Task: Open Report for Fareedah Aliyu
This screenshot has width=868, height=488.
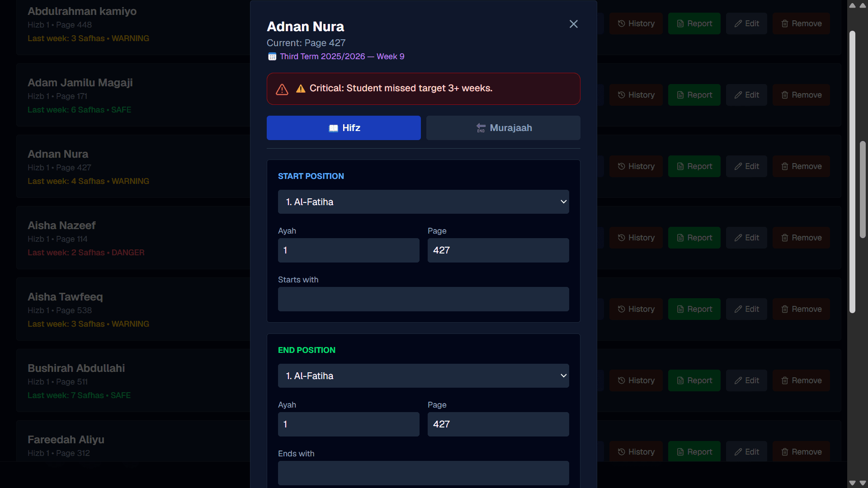Action: point(694,452)
